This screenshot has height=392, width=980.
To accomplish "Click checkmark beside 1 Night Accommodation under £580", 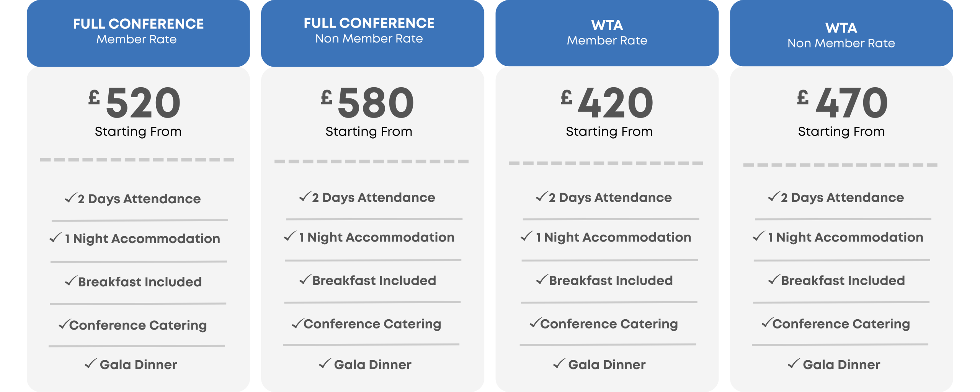I will pos(290,236).
